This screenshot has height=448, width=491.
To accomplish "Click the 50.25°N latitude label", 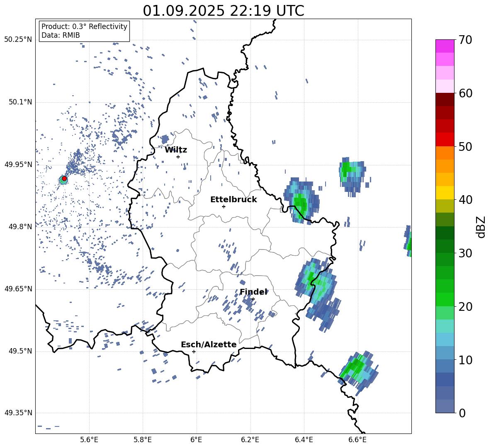I will point(18,40).
